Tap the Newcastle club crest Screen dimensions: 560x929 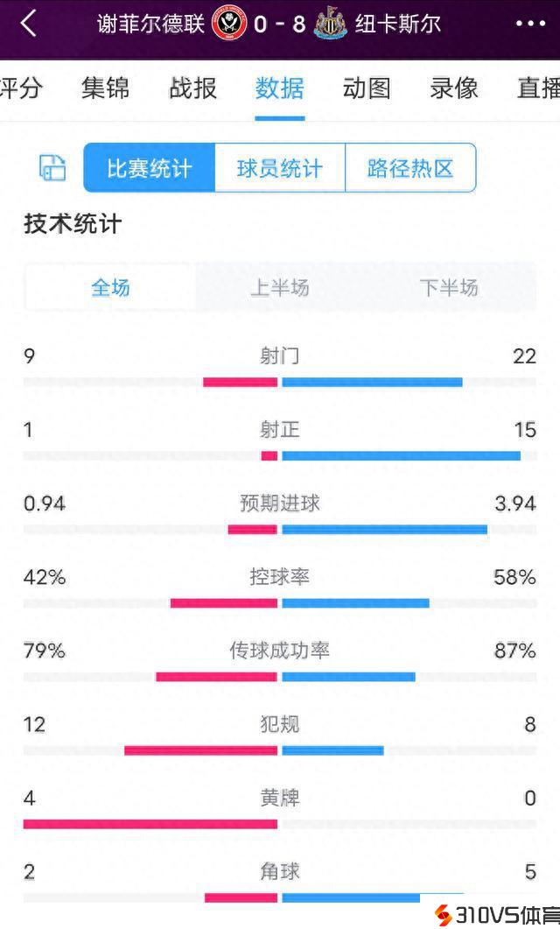click(330, 24)
